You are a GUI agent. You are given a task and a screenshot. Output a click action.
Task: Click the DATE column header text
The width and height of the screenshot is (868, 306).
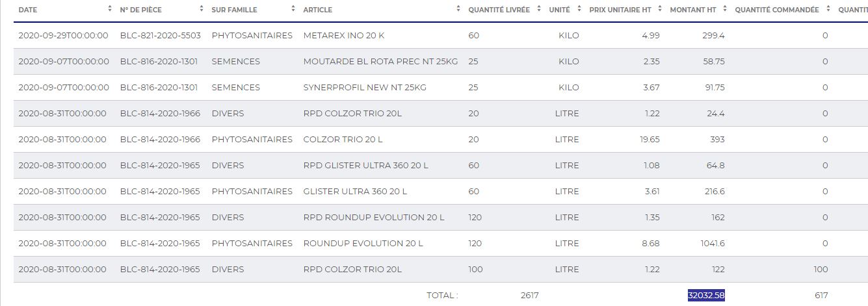[28, 10]
